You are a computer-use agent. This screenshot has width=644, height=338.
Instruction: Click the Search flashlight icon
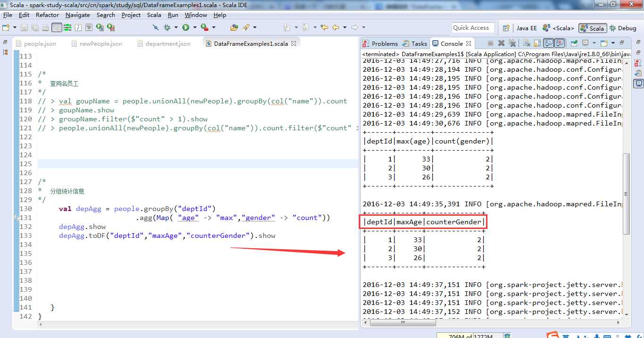[x=246, y=27]
